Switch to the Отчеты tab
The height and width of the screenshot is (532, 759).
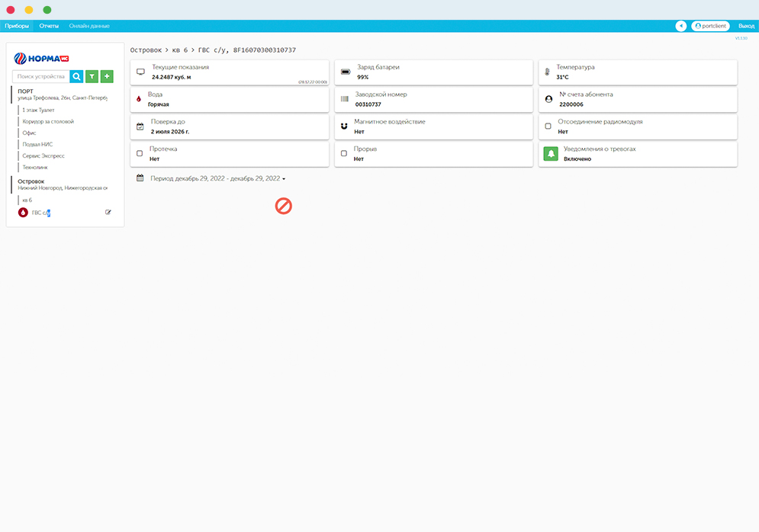coord(49,26)
